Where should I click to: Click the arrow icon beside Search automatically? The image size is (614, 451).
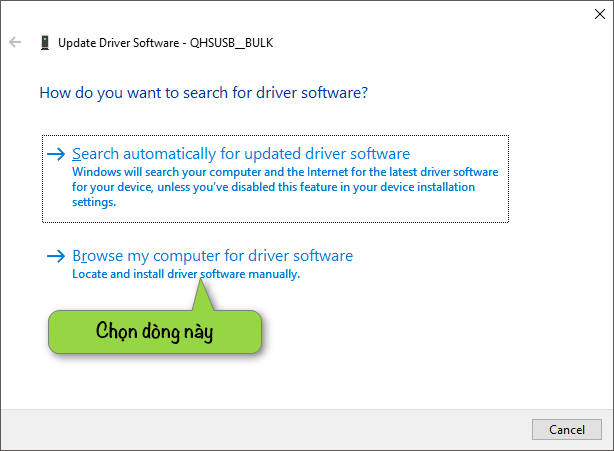(56, 154)
